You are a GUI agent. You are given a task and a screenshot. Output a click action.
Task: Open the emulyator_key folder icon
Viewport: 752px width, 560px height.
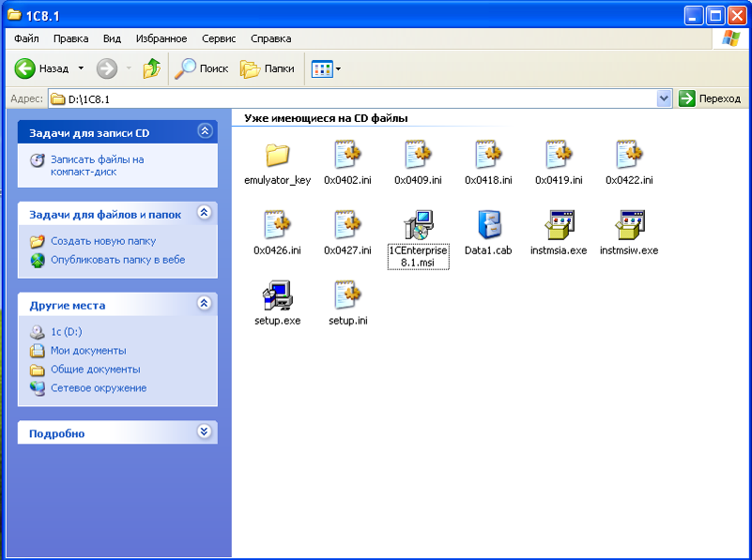277,155
